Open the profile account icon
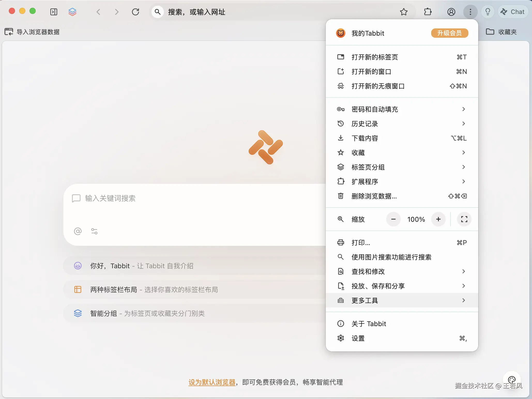The image size is (532, 399). 451,12
